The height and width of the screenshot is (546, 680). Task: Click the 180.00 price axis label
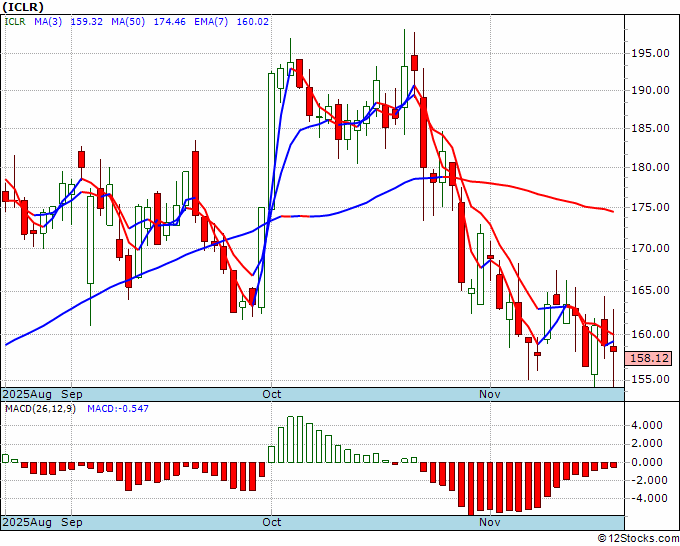[x=649, y=167]
